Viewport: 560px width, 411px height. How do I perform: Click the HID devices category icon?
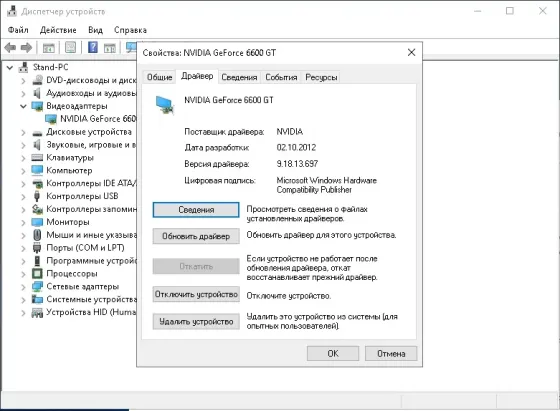click(x=37, y=312)
